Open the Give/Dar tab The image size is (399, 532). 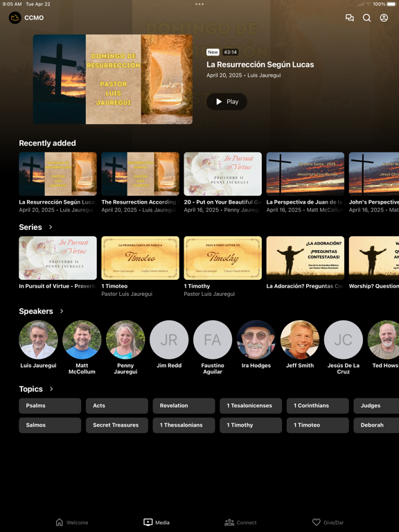pos(328,522)
